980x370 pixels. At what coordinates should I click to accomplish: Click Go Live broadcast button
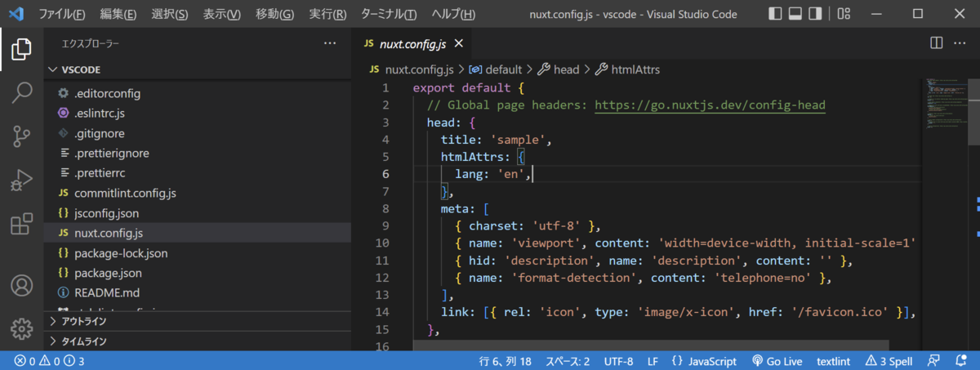777,361
